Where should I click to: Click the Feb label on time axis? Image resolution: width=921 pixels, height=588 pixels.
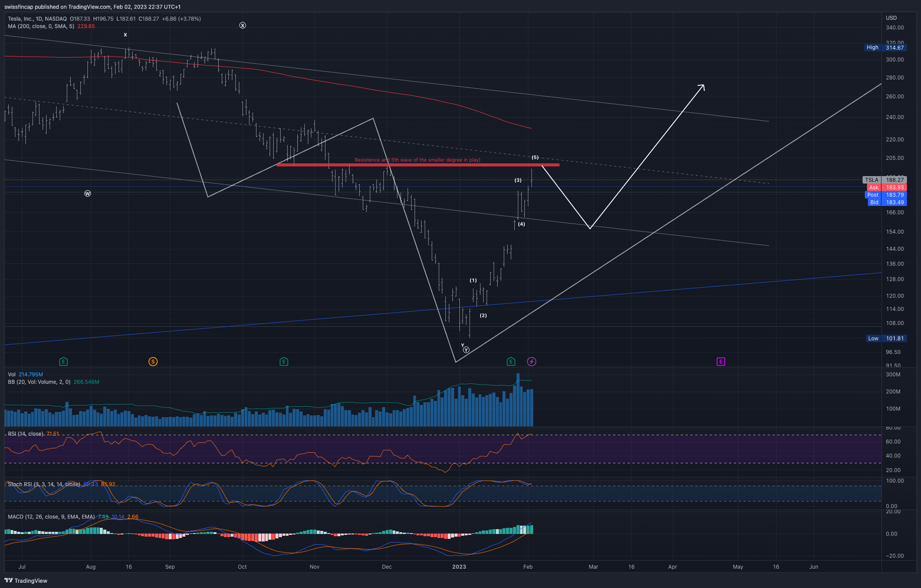tap(528, 567)
